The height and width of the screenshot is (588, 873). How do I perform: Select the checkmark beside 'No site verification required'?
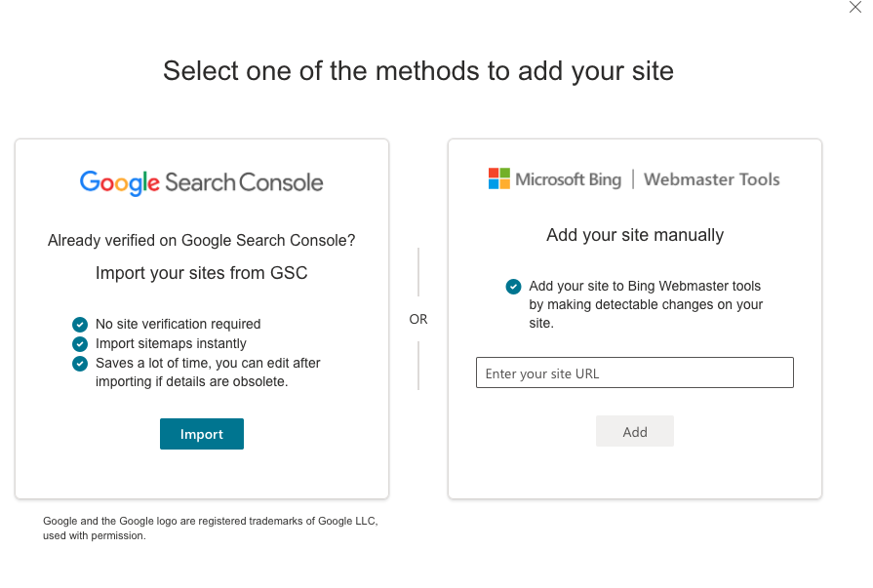(x=80, y=324)
